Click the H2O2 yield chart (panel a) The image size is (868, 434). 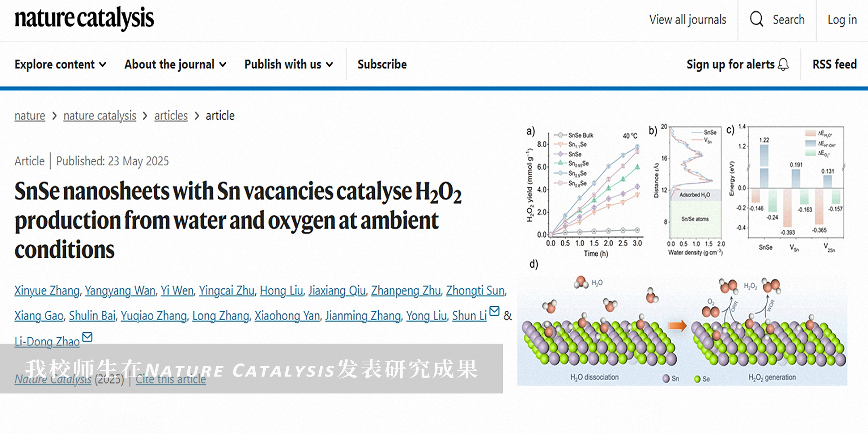tap(585, 192)
